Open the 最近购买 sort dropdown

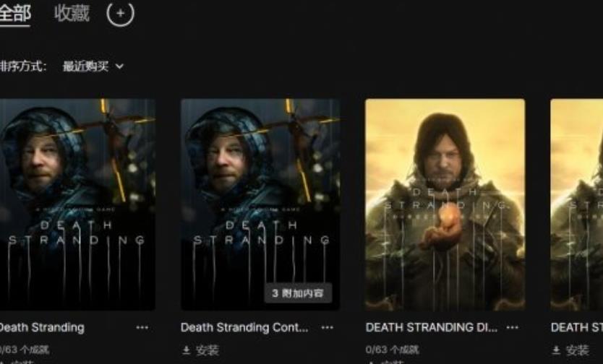click(x=93, y=66)
